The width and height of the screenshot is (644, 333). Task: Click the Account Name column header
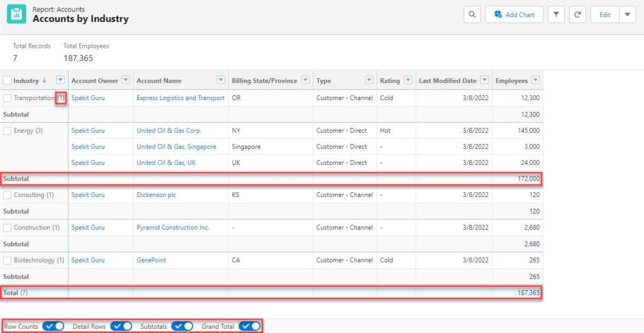[159, 81]
